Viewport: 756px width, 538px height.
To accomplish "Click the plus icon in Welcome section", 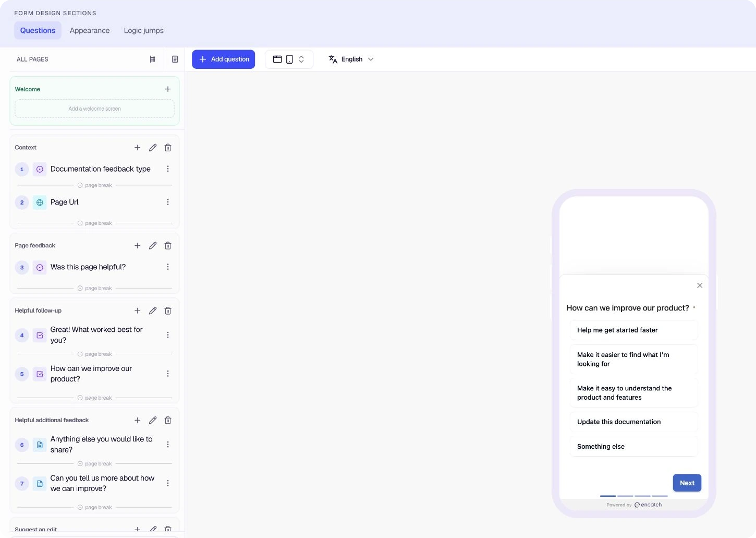I will 168,89.
